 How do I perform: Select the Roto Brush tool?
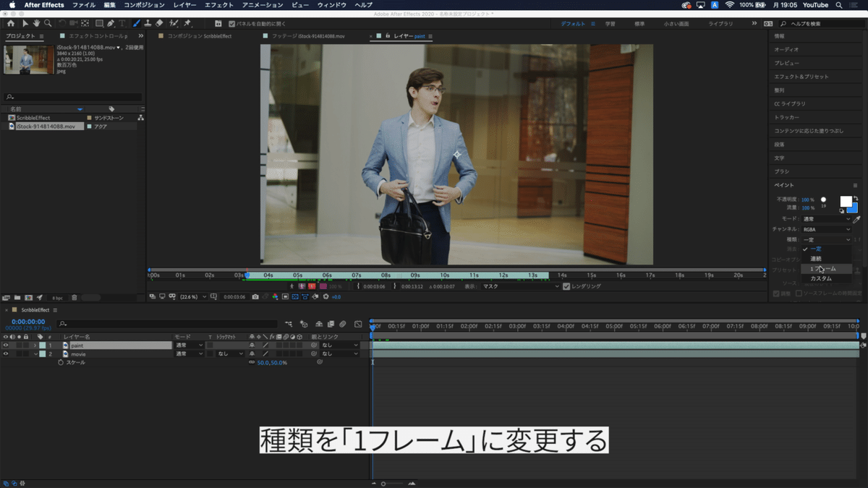[x=174, y=23]
